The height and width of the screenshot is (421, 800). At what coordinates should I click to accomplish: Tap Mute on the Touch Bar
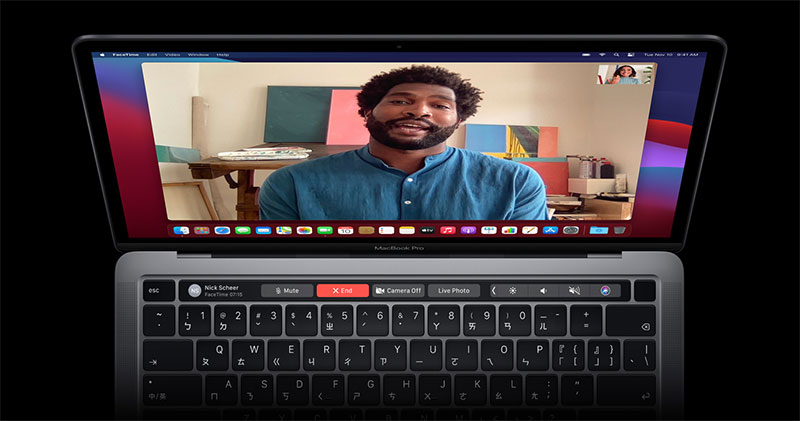click(x=287, y=290)
